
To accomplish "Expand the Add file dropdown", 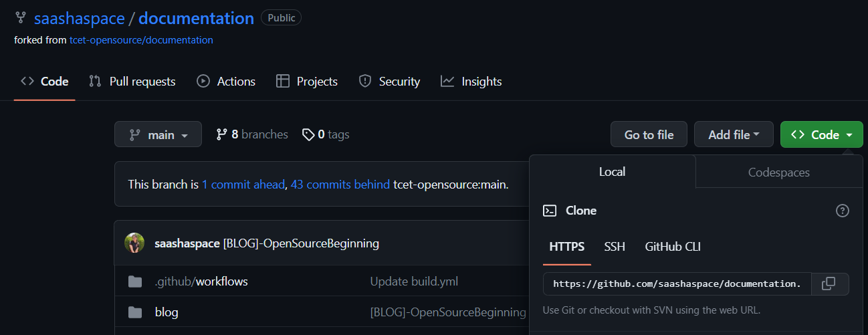I will (x=734, y=134).
